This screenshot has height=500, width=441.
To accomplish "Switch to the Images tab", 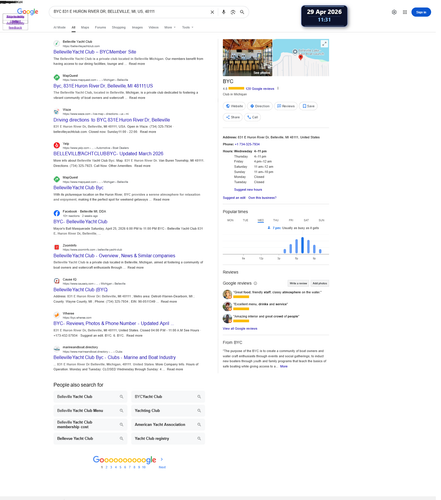I will click(137, 27).
